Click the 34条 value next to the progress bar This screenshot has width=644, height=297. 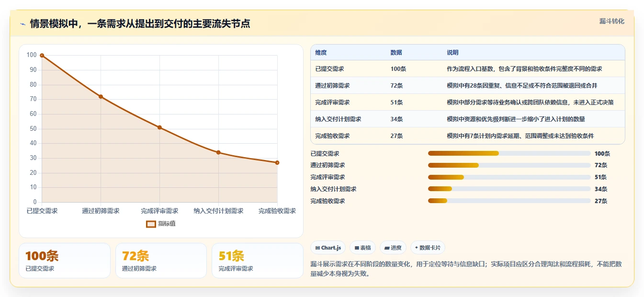pos(601,189)
